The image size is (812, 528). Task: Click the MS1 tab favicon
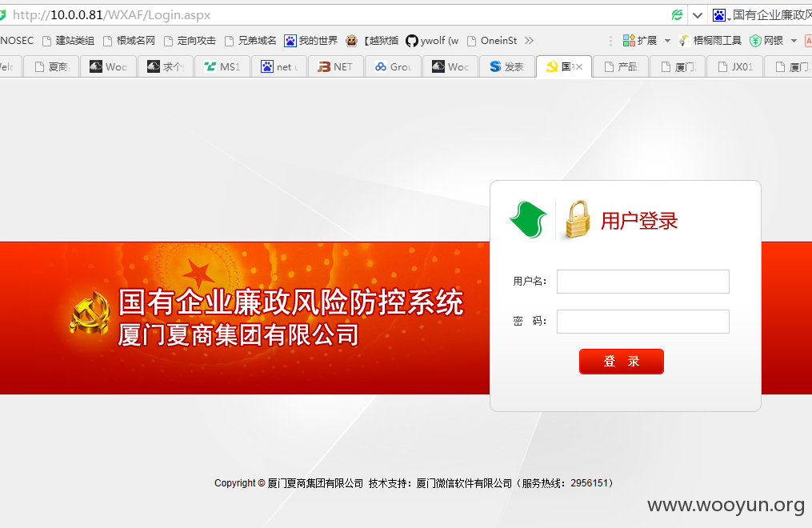pyautogui.click(x=210, y=66)
